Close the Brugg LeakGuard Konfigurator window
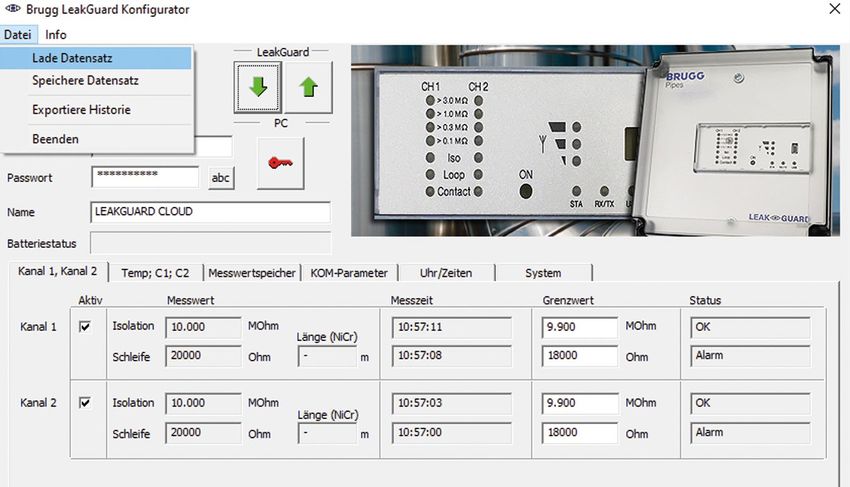The width and height of the screenshot is (850, 487). [834, 9]
